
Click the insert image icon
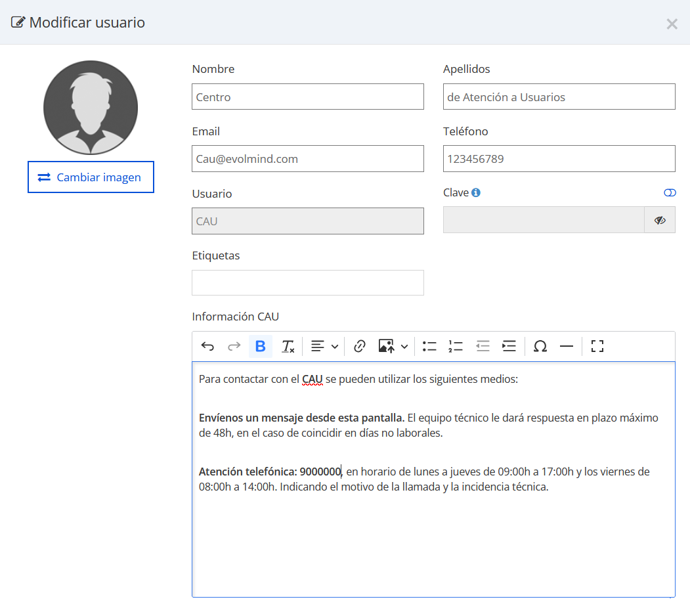click(387, 347)
